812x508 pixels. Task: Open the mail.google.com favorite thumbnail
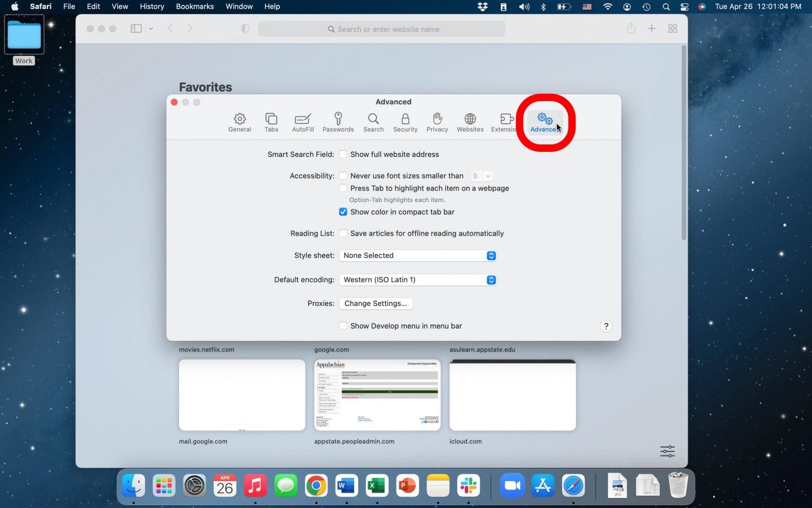coord(242,395)
